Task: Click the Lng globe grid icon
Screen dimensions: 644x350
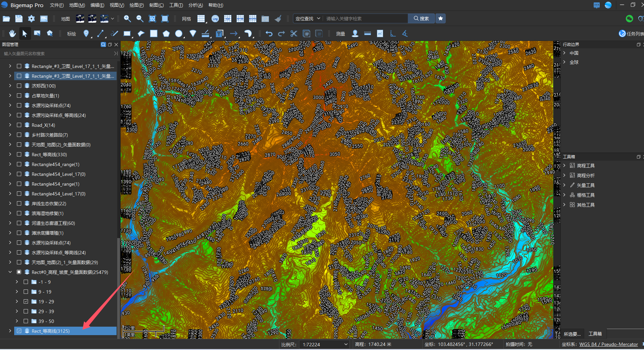Action: (215, 19)
